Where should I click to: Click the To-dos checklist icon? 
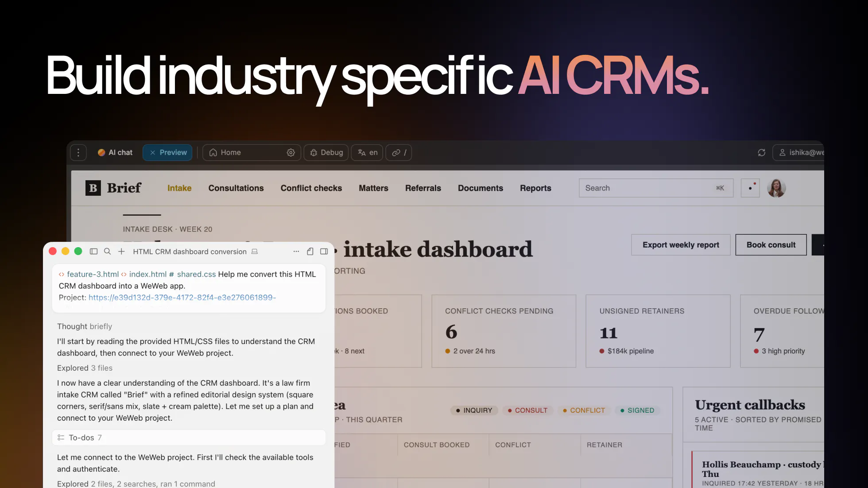[x=61, y=438]
